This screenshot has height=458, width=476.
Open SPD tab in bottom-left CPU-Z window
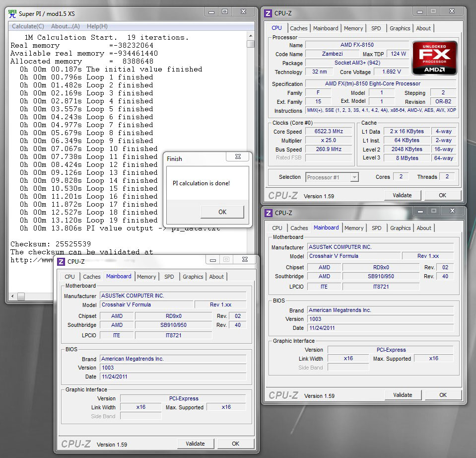tap(169, 277)
